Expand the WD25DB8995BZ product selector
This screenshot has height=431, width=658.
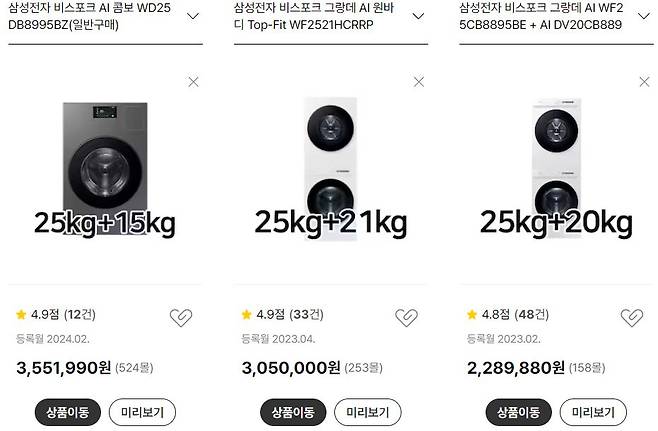(x=193, y=16)
